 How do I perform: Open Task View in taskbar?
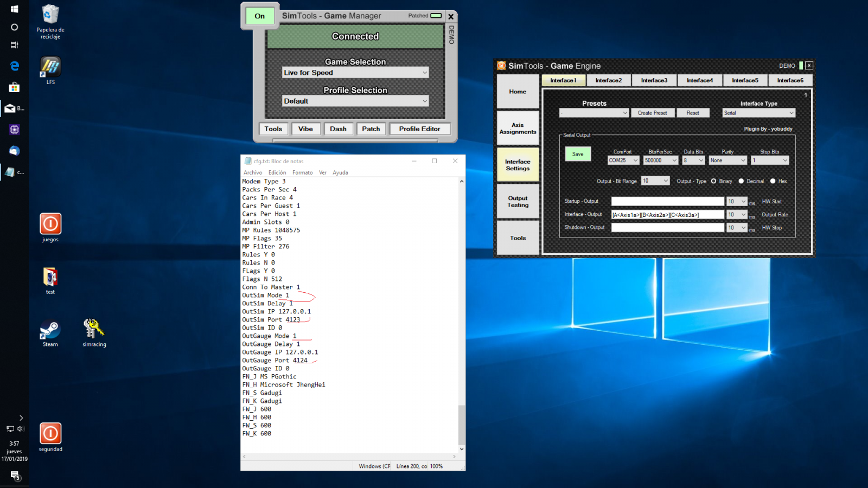tap(14, 45)
